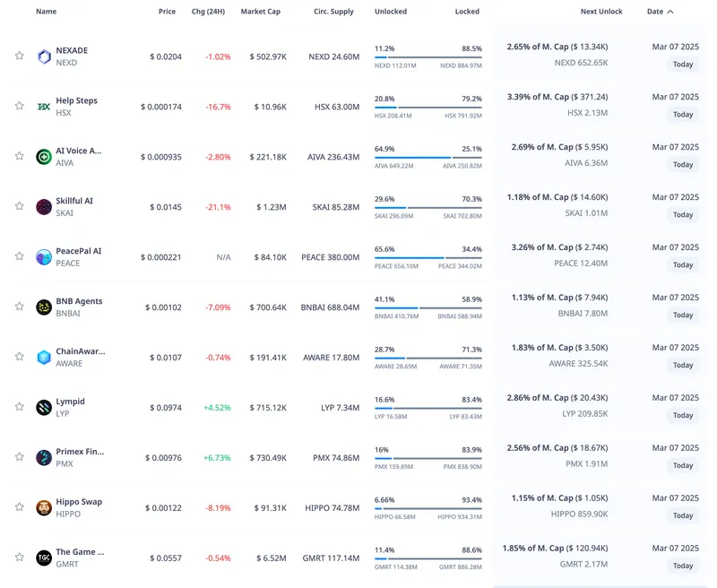
Task: Click the Next Unlock column header
Action: pos(601,12)
